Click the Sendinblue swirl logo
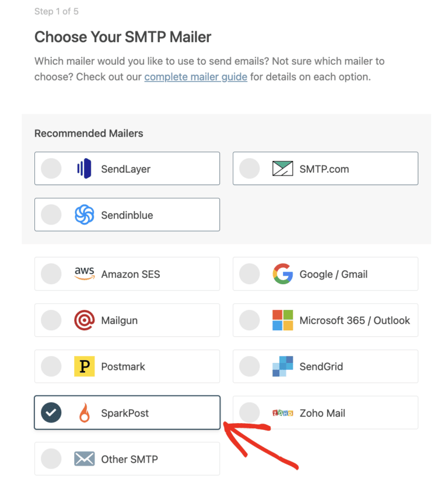The width and height of the screenshot is (448, 489). pyautogui.click(x=85, y=215)
